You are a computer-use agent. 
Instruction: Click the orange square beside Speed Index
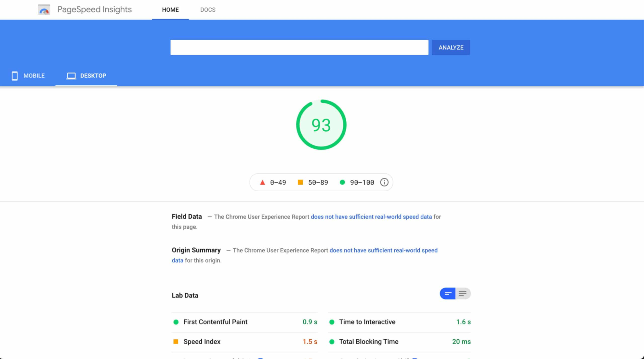tap(176, 341)
